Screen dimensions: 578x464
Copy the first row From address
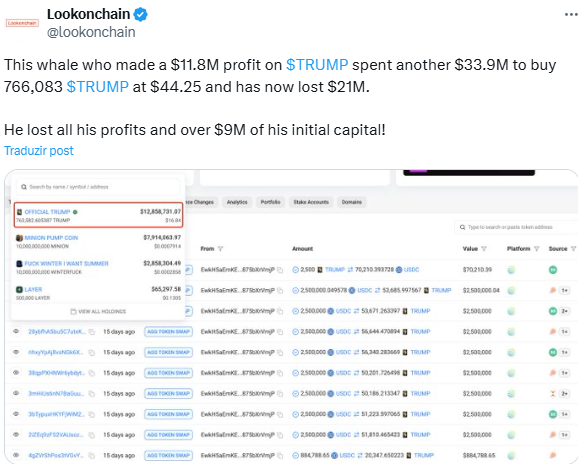(280, 270)
